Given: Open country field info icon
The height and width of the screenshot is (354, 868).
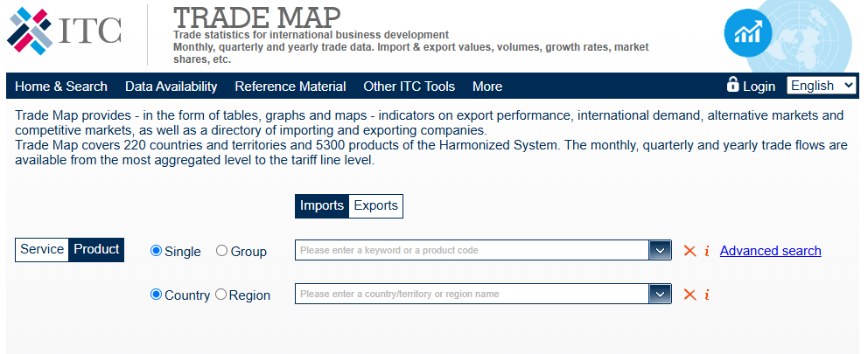Looking at the screenshot, I should click(x=707, y=295).
